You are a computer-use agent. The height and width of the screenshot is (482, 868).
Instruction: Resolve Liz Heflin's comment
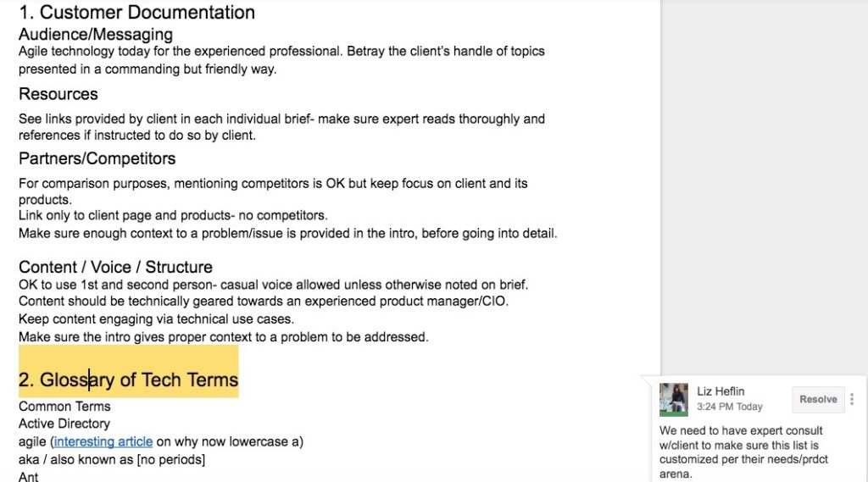tap(818, 399)
